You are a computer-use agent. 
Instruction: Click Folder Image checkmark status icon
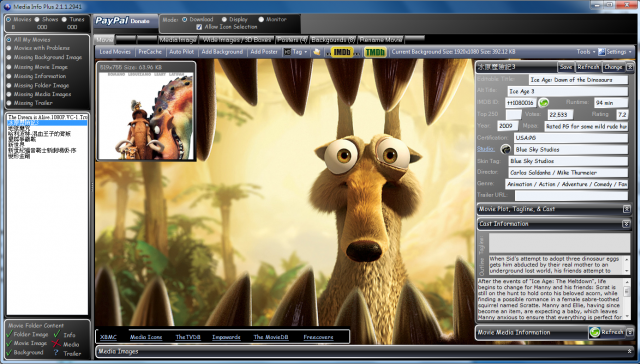9,334
